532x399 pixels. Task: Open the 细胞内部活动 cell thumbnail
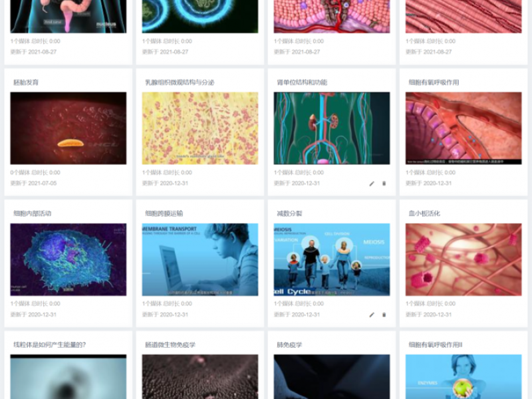[x=68, y=259]
